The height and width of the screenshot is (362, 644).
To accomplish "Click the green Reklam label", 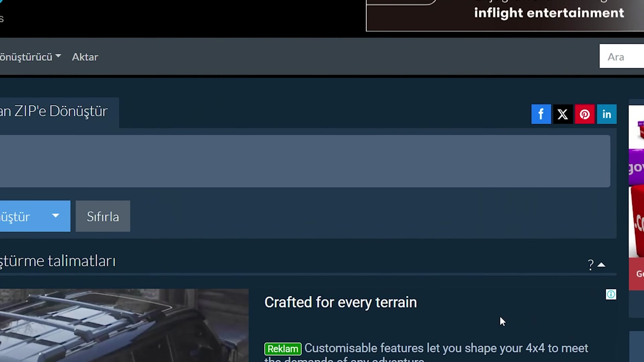I will pyautogui.click(x=283, y=349).
